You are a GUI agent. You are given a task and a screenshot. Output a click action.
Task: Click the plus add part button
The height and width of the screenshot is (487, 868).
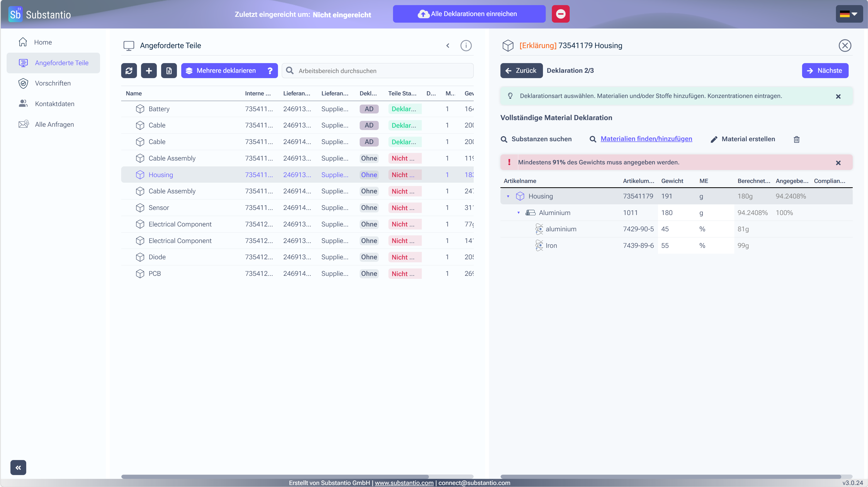tap(149, 71)
